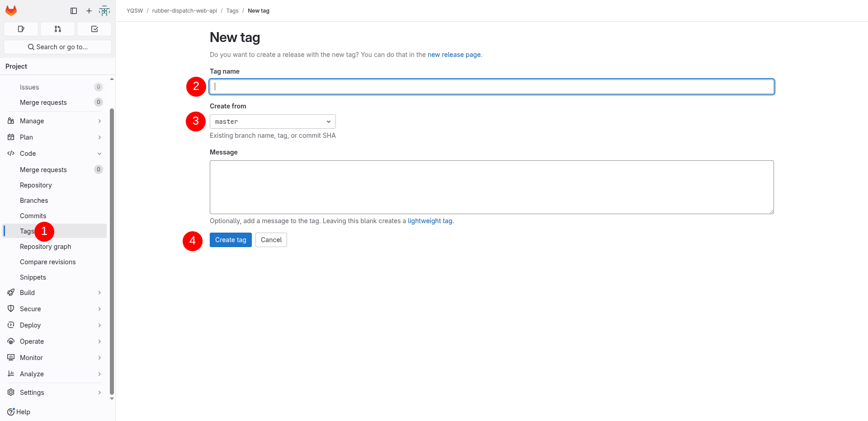
Task: Click the Analyze chart icon
Action: click(x=11, y=374)
